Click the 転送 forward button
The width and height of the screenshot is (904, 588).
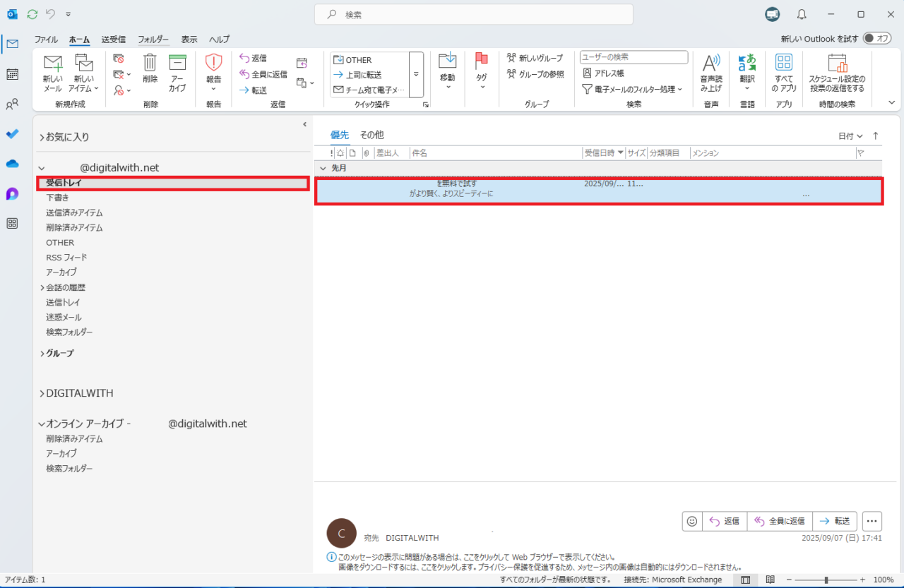point(835,521)
